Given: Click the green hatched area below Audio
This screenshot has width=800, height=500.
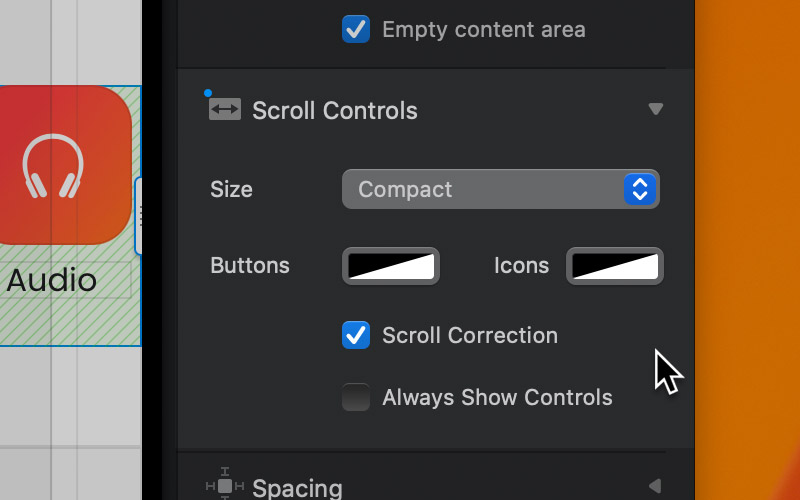Looking at the screenshot, I should click(70, 322).
